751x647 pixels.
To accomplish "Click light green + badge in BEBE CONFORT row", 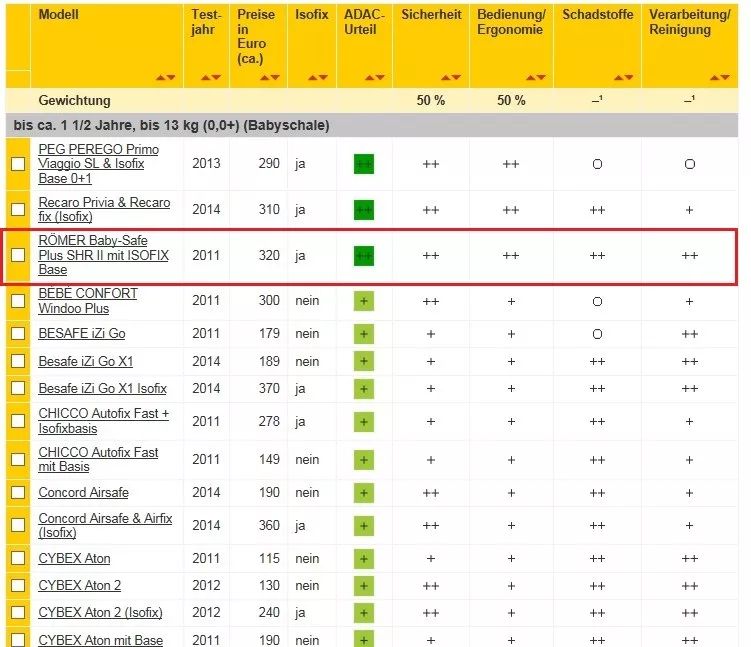I will tap(364, 301).
